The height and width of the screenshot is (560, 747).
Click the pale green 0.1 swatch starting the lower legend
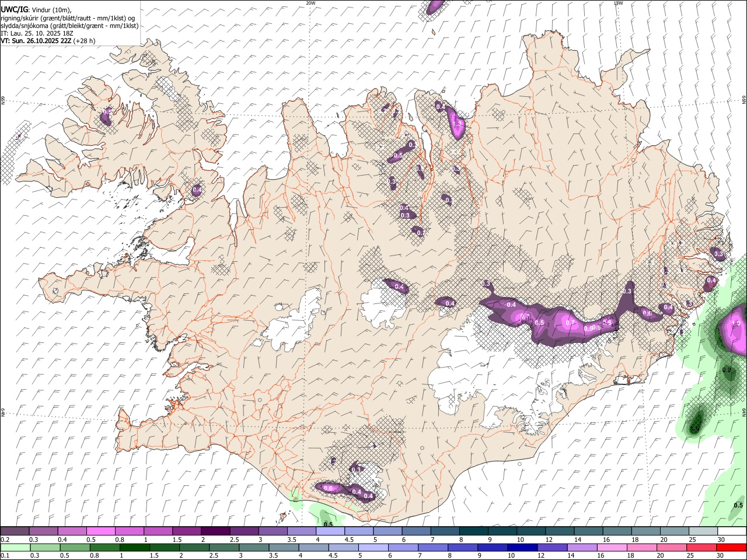point(15,547)
